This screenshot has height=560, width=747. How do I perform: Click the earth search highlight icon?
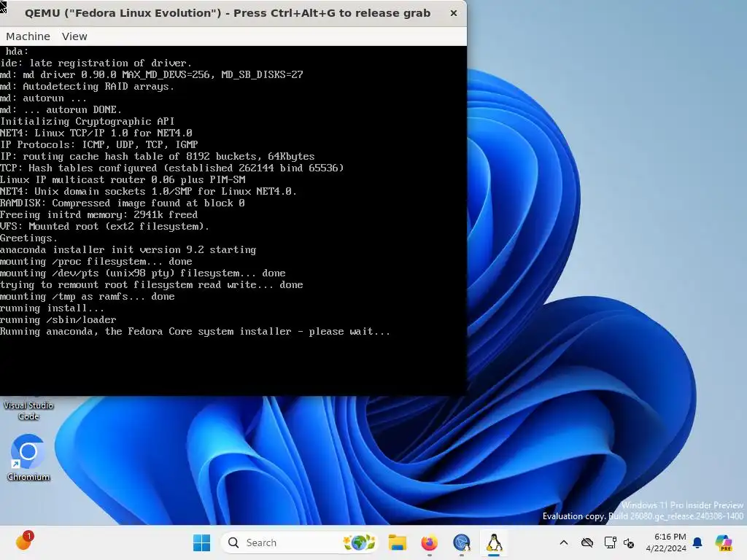[360, 542]
